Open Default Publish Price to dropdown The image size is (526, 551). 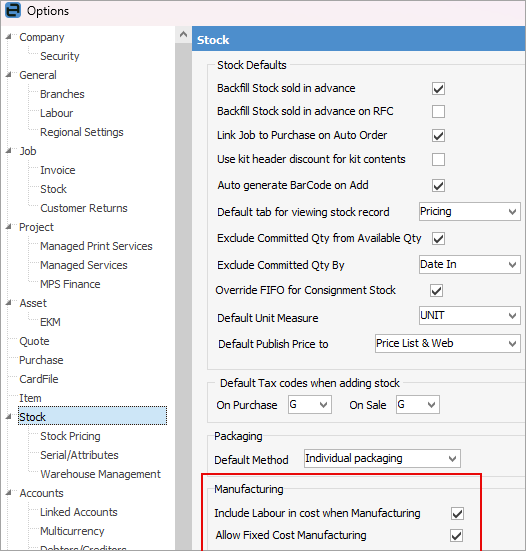pyautogui.click(x=448, y=343)
